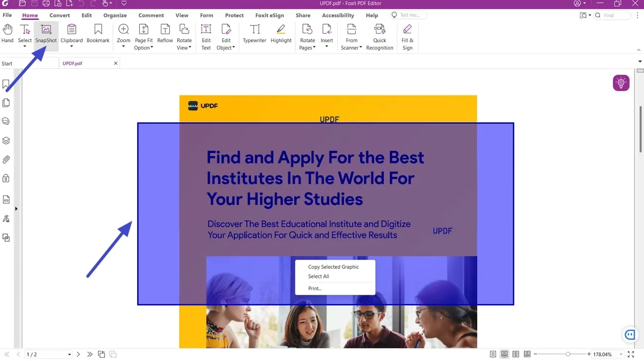The height and width of the screenshot is (361, 644).
Task: Choose Copy Selected Graphic from context menu
Action: [333, 266]
